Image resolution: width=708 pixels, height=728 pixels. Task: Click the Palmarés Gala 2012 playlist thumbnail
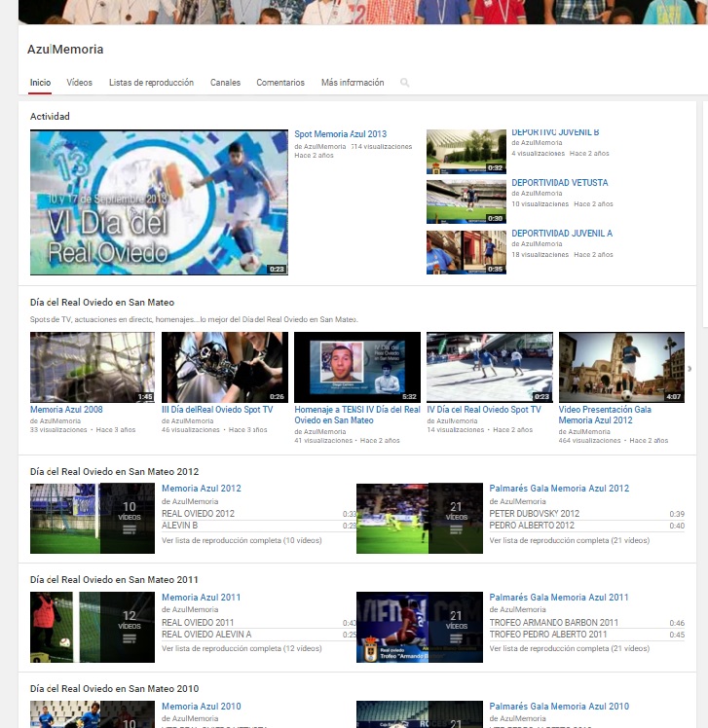420,518
